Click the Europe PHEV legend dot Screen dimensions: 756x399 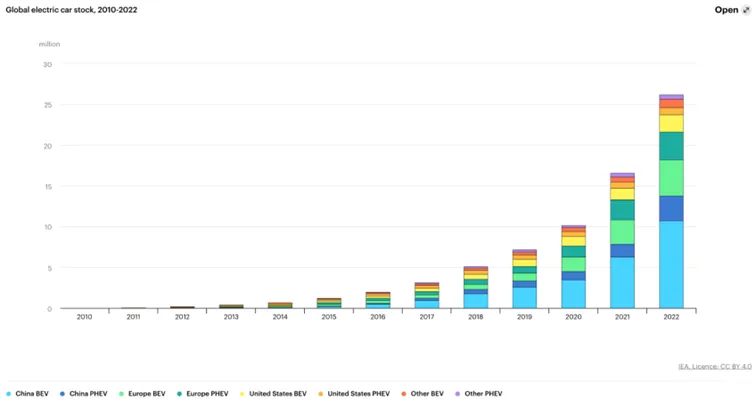coord(179,394)
